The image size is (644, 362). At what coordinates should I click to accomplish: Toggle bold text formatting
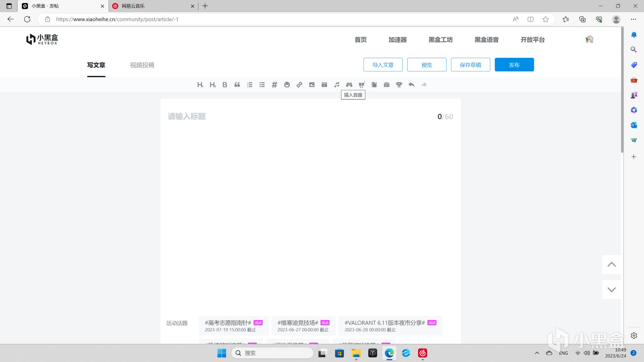tap(225, 85)
